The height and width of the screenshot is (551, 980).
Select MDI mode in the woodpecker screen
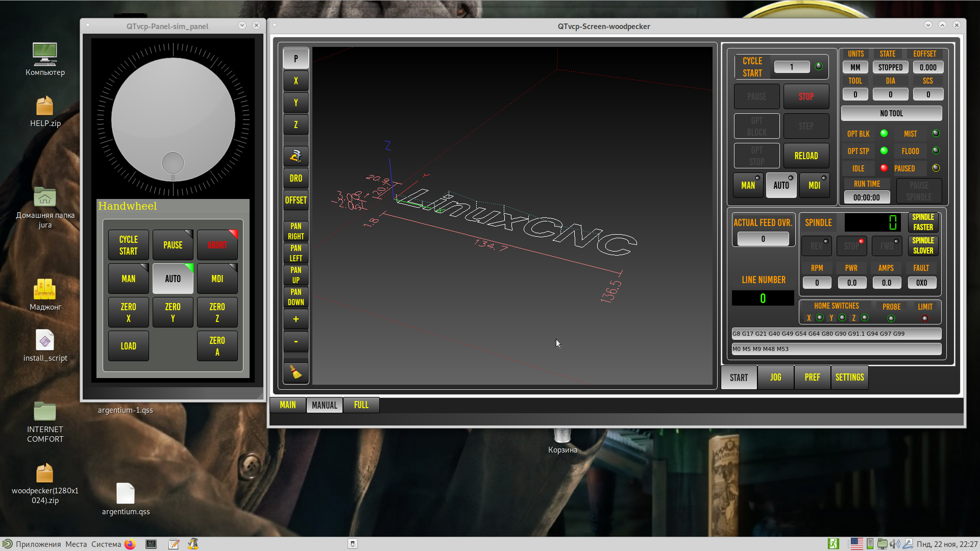pos(814,185)
